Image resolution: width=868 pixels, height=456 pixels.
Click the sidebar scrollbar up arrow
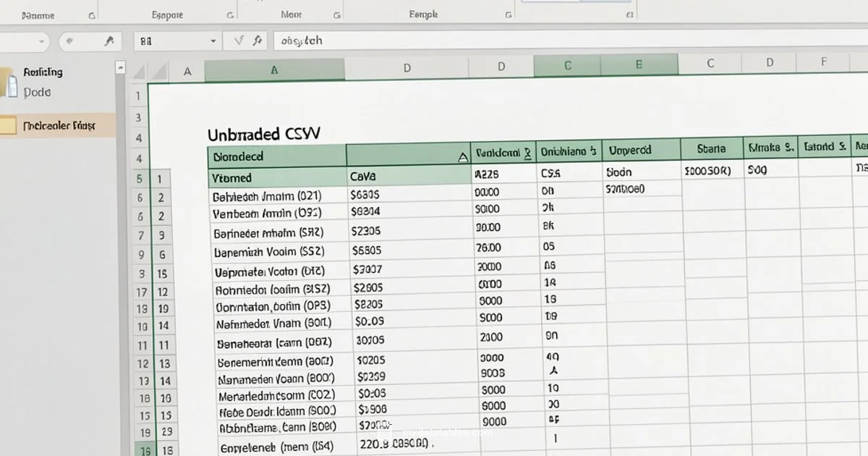click(121, 67)
